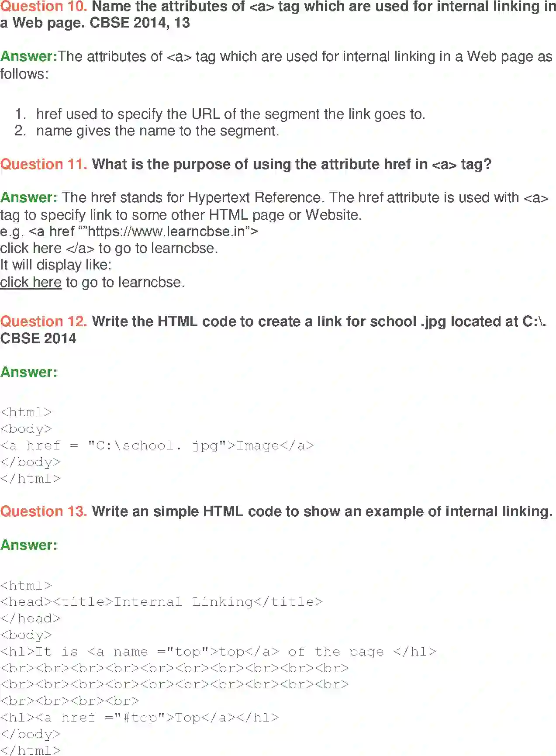
Task: Click the "CBSE 2014" text under Question 12
Action: point(38,338)
